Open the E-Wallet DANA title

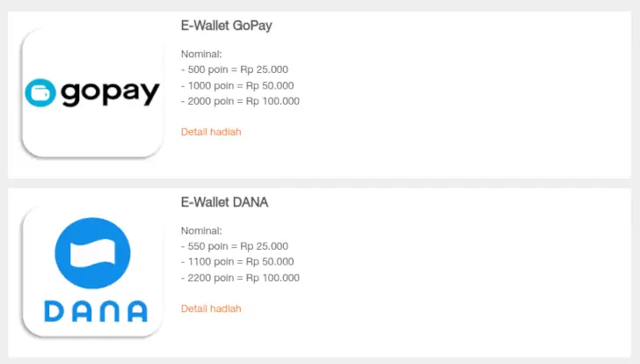224,202
